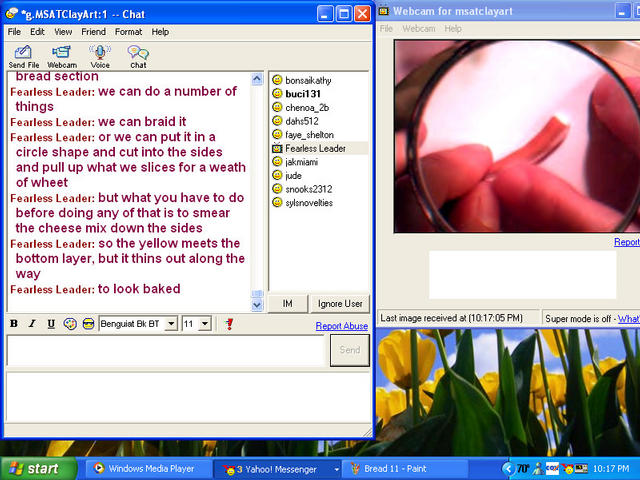Apply bold formatting with the B icon

tap(14, 324)
